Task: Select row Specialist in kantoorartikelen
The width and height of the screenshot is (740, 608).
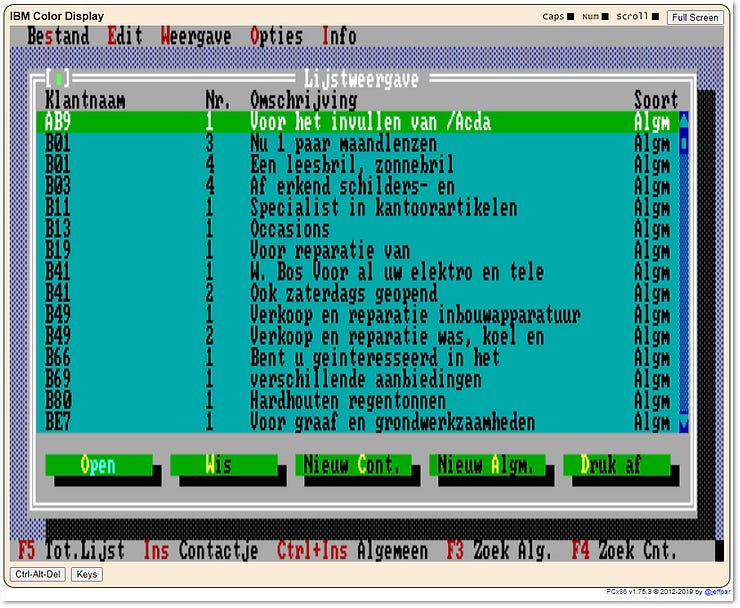Action: click(357, 208)
